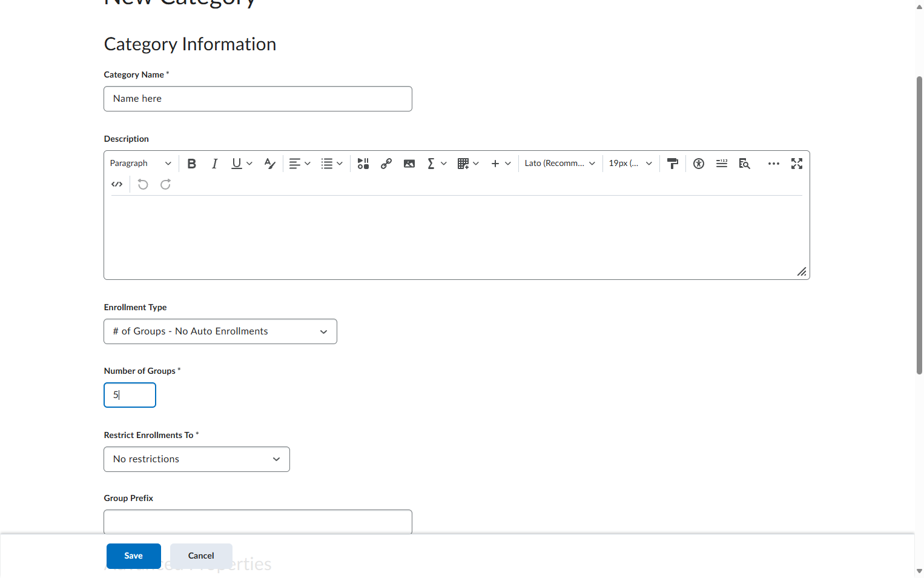The image size is (924, 578).
Task: Expand the list options arrow
Action: tap(340, 164)
